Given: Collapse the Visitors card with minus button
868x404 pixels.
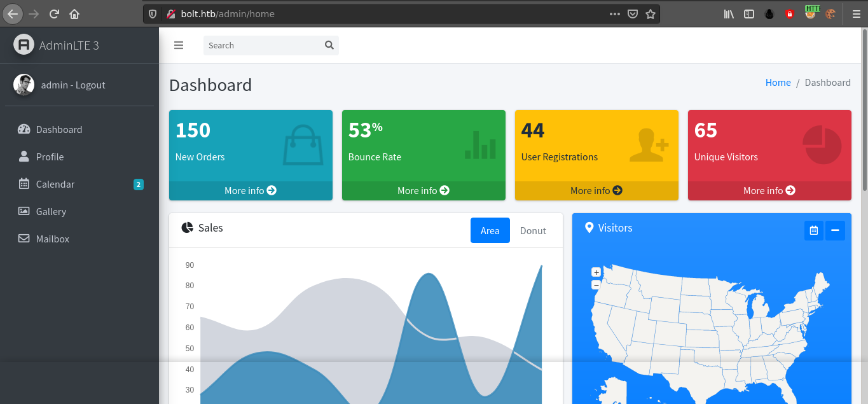Looking at the screenshot, I should click(835, 230).
